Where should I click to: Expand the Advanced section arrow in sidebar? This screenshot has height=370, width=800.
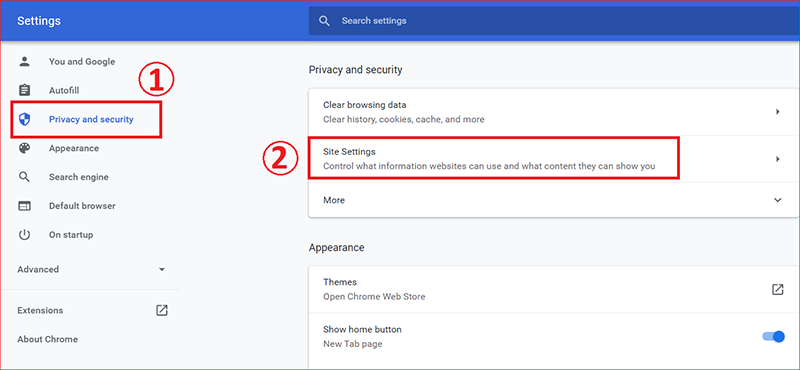(162, 269)
